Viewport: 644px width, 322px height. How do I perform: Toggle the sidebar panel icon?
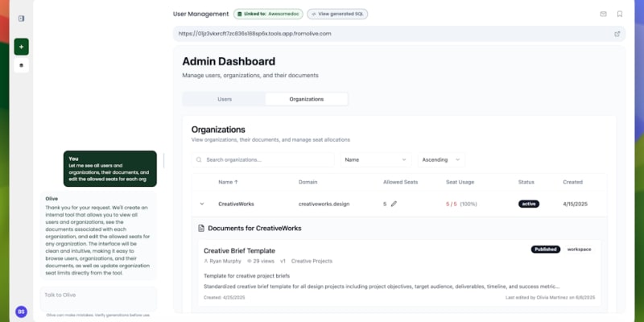click(22, 18)
